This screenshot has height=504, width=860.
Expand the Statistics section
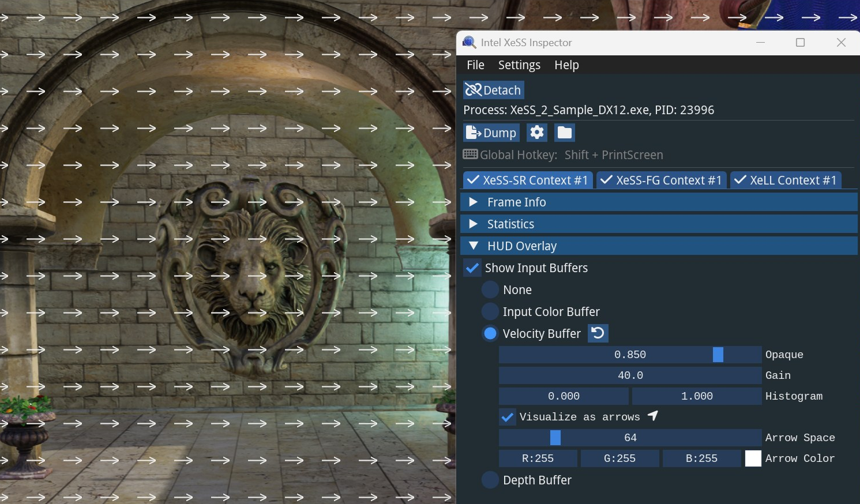tap(659, 224)
